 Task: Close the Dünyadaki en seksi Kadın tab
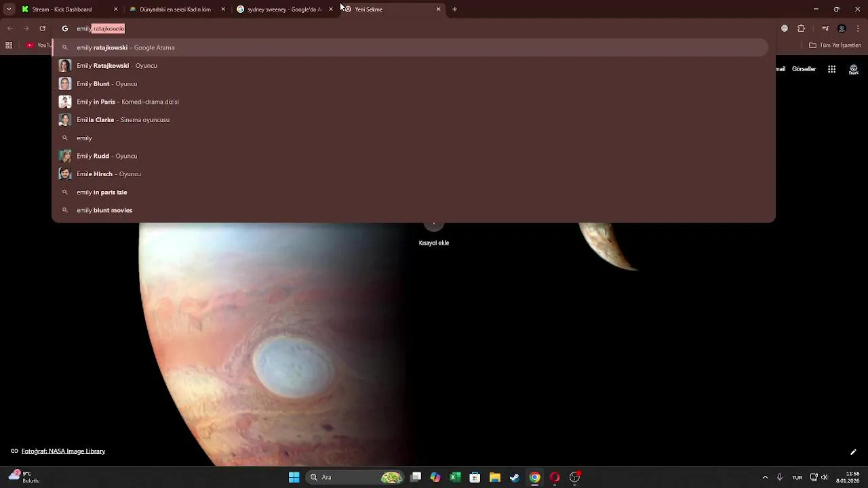pyautogui.click(x=223, y=9)
